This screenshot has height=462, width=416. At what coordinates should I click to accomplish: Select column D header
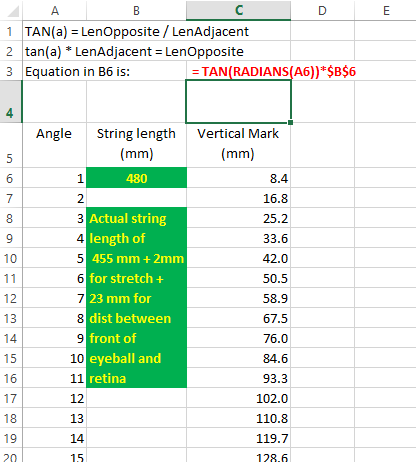(322, 11)
